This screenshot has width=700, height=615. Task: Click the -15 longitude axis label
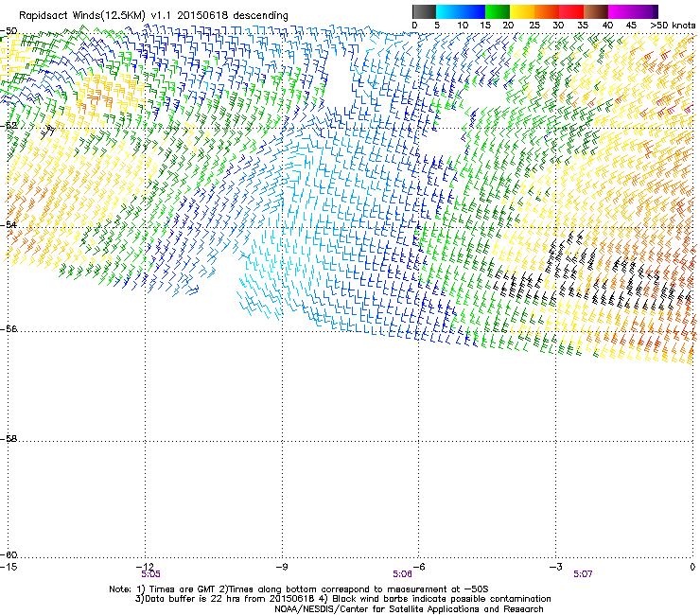(9, 567)
